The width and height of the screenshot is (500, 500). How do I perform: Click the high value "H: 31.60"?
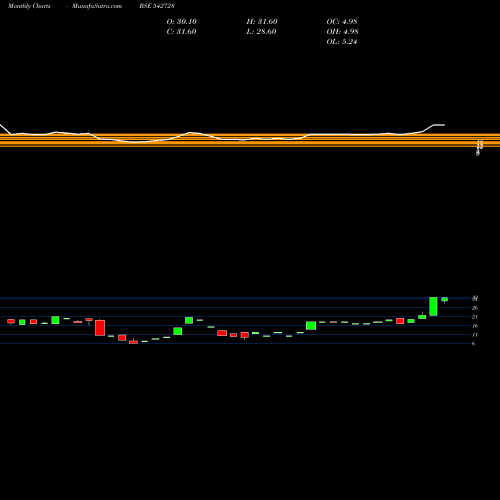(262, 21)
